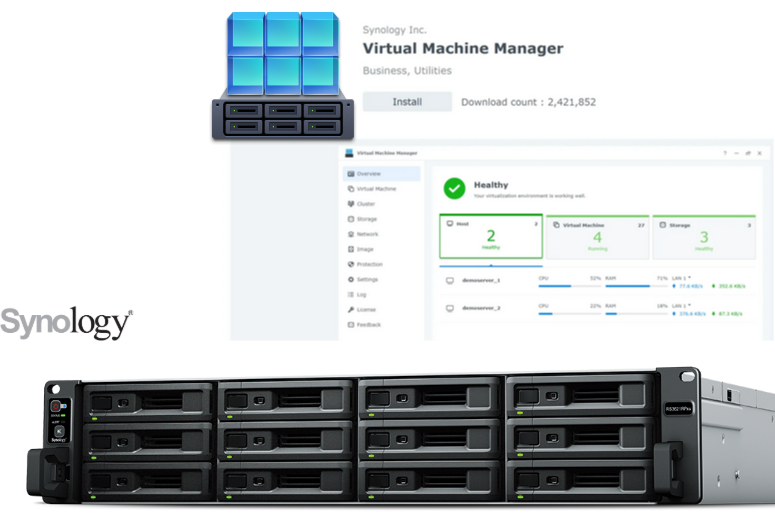The height and width of the screenshot is (520, 775).
Task: Click the green download speed of demoserver_1
Action: (729, 286)
